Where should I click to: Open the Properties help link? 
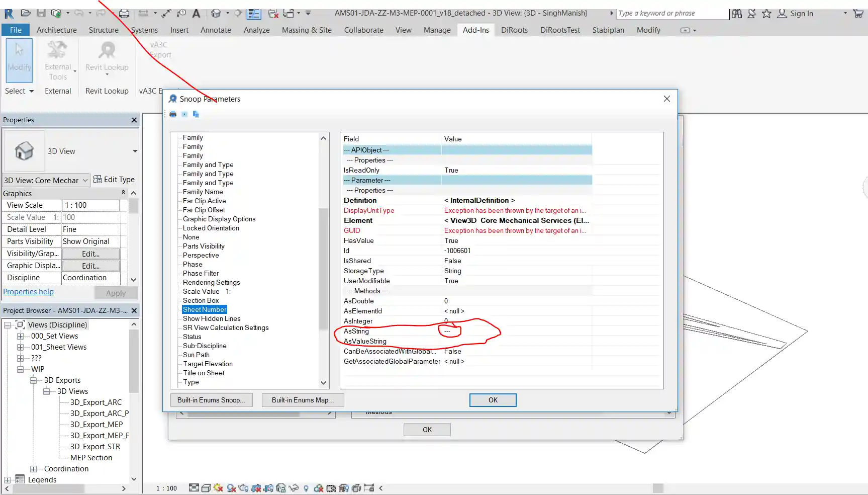point(28,292)
